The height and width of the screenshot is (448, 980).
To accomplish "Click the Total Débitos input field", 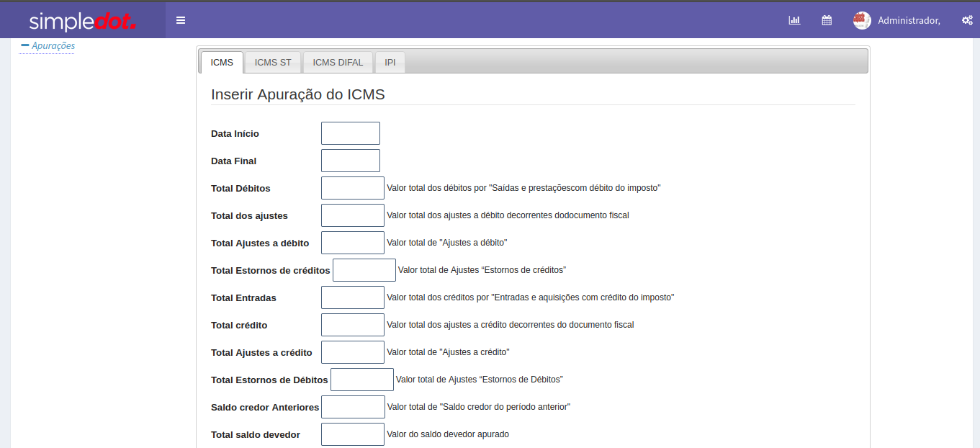I will pos(352,188).
